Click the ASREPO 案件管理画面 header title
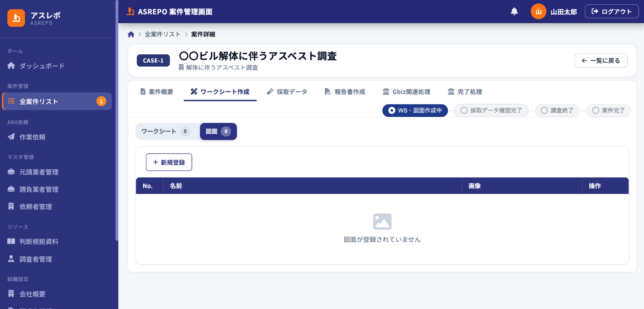Image resolution: width=644 pixels, height=309 pixels. [175, 12]
